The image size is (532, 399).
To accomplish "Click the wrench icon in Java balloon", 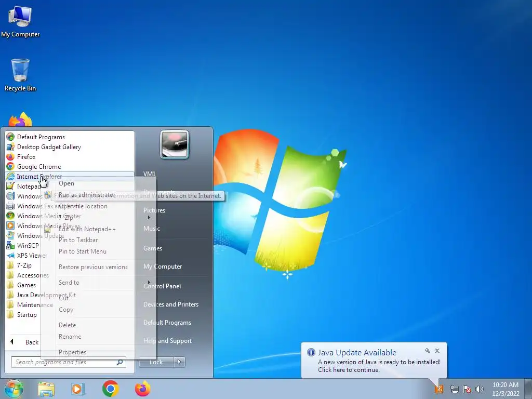I will click(428, 351).
